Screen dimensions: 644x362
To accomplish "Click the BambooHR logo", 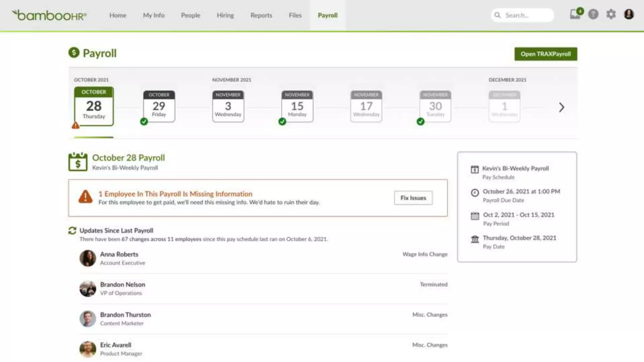I will pyautogui.click(x=49, y=15).
